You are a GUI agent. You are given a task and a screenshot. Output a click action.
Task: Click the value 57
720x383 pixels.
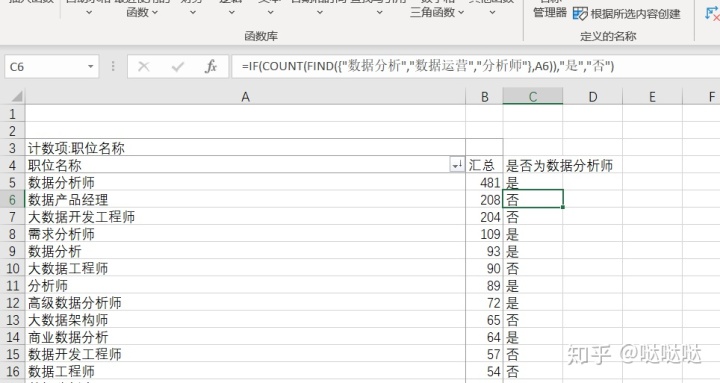click(494, 355)
